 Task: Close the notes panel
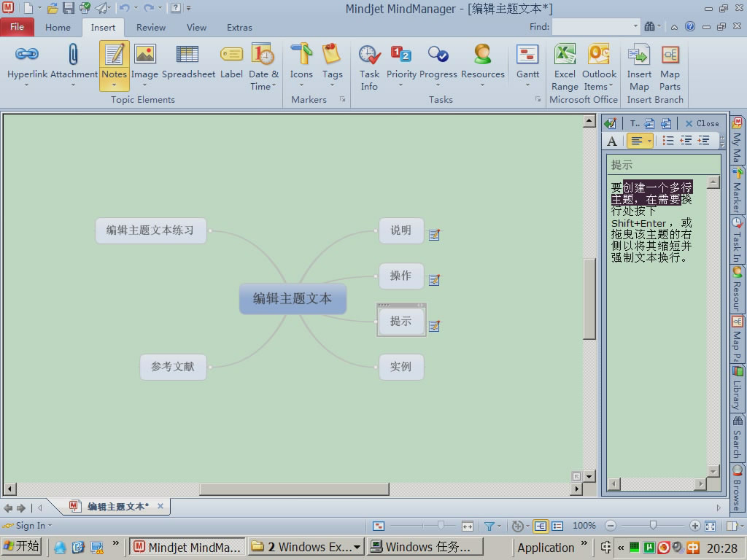point(703,124)
